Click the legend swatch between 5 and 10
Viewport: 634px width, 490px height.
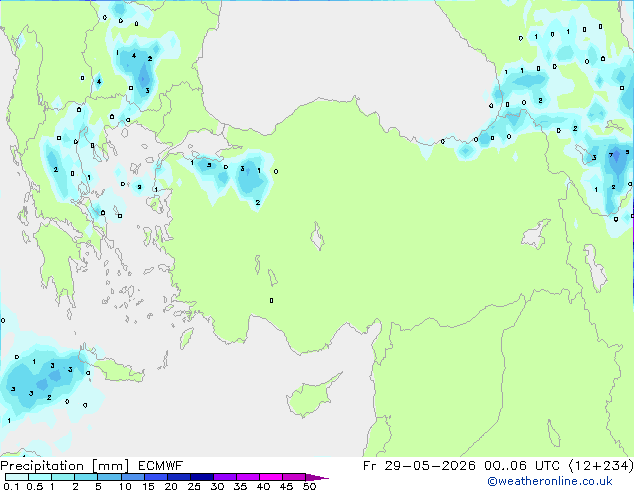[109, 477]
